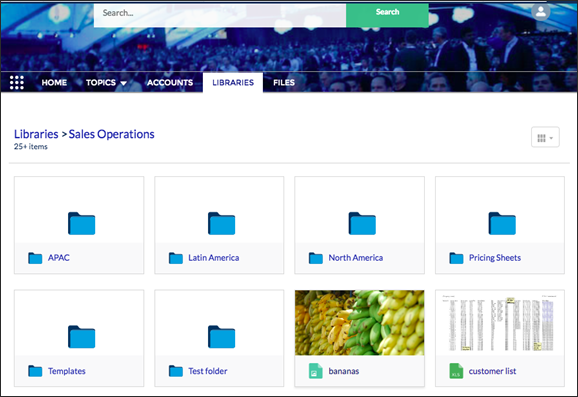The width and height of the screenshot is (578, 397).
Task: Switch to the Accounts tab
Action: 170,83
